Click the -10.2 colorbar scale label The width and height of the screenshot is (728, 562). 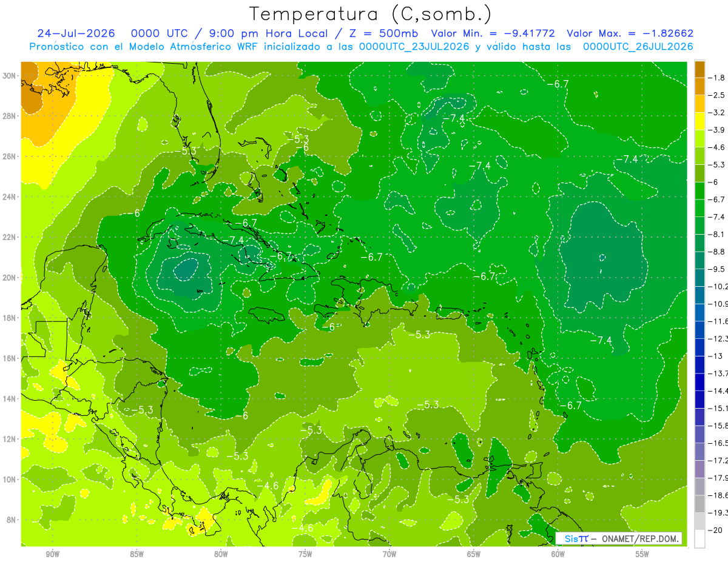coord(718,286)
